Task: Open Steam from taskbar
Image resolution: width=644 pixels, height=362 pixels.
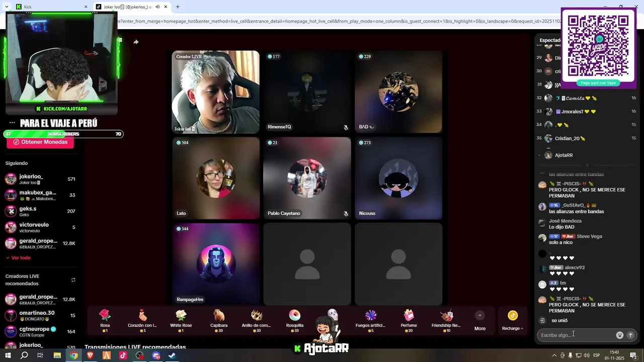Action: (172, 355)
